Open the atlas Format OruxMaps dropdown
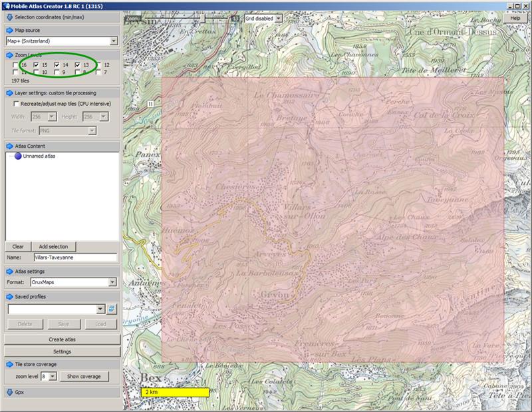This screenshot has height=412, width=532. coord(114,282)
